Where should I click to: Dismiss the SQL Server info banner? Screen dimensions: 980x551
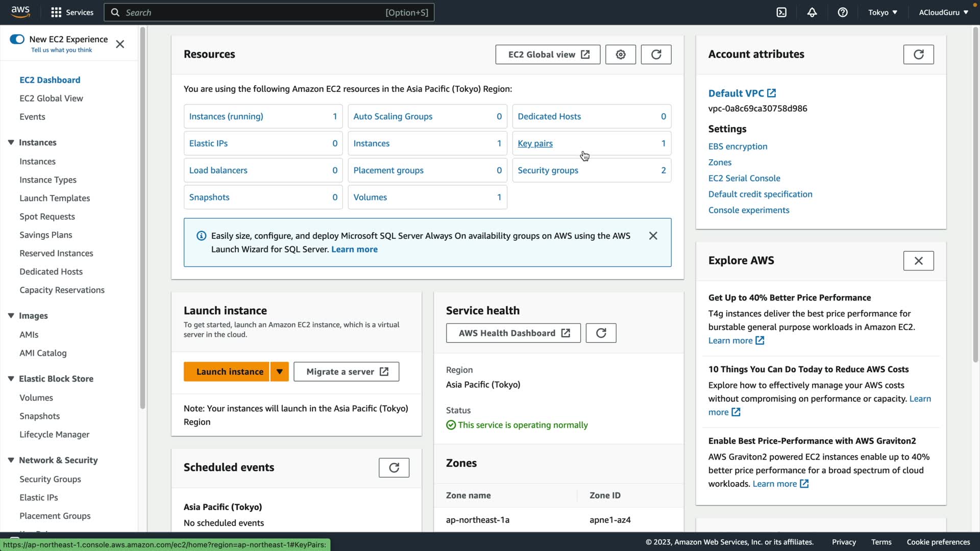point(653,236)
